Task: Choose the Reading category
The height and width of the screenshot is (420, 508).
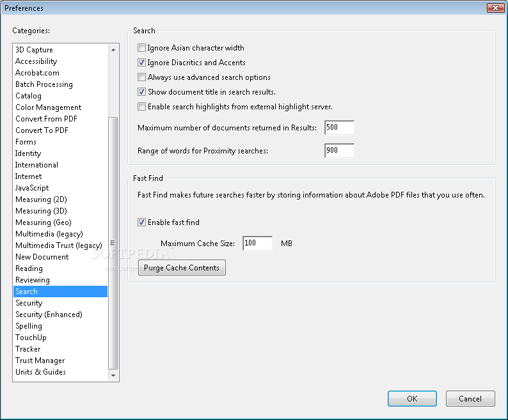Action: click(x=60, y=268)
